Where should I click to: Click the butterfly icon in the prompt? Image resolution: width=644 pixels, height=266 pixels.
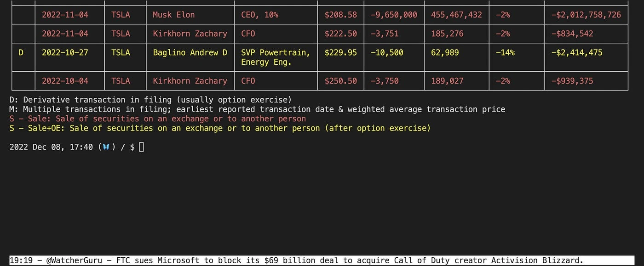[x=106, y=147]
